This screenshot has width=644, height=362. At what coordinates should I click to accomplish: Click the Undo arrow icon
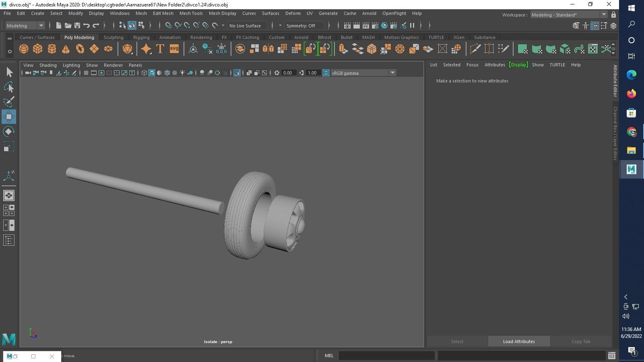(x=87, y=26)
